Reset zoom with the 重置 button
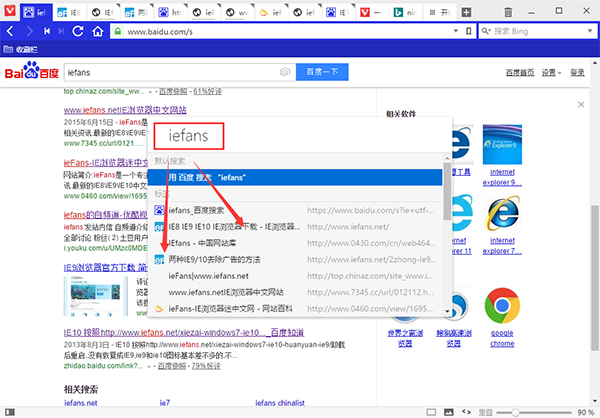This screenshot has height=418, width=600. 486,412
